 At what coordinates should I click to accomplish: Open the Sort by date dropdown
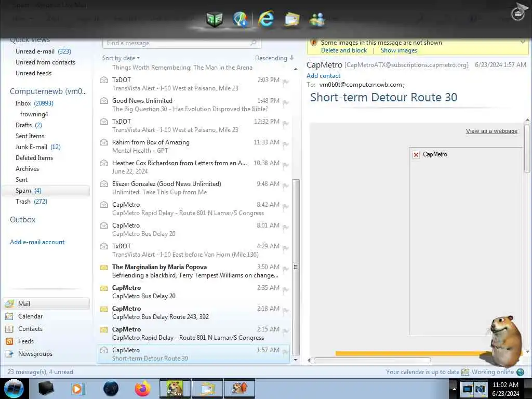pos(121,58)
